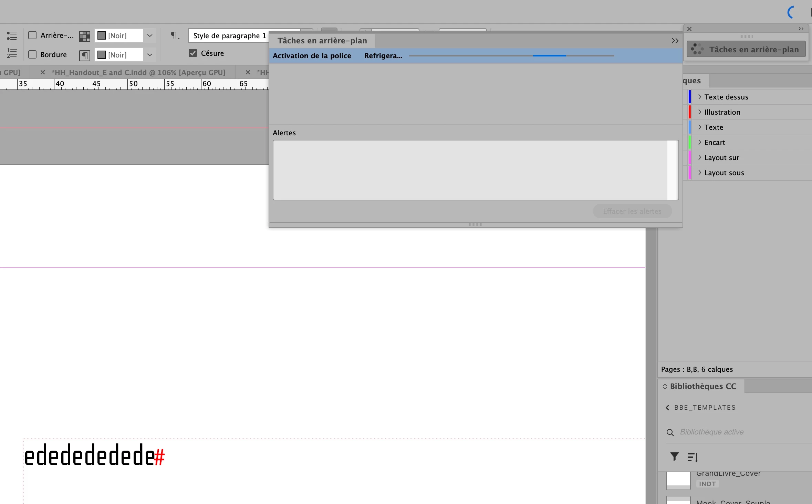Enable the Arrière-plan shading checkbox
Image resolution: width=812 pixels, height=504 pixels.
32,35
